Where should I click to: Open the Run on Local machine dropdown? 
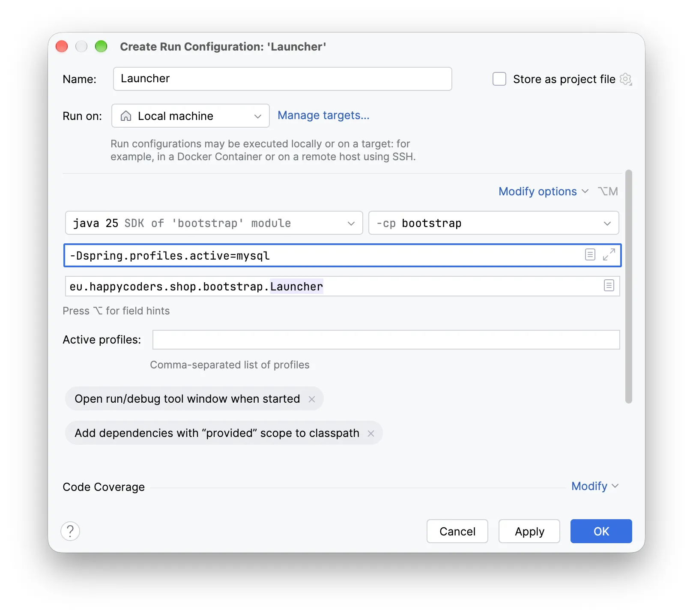coord(191,116)
